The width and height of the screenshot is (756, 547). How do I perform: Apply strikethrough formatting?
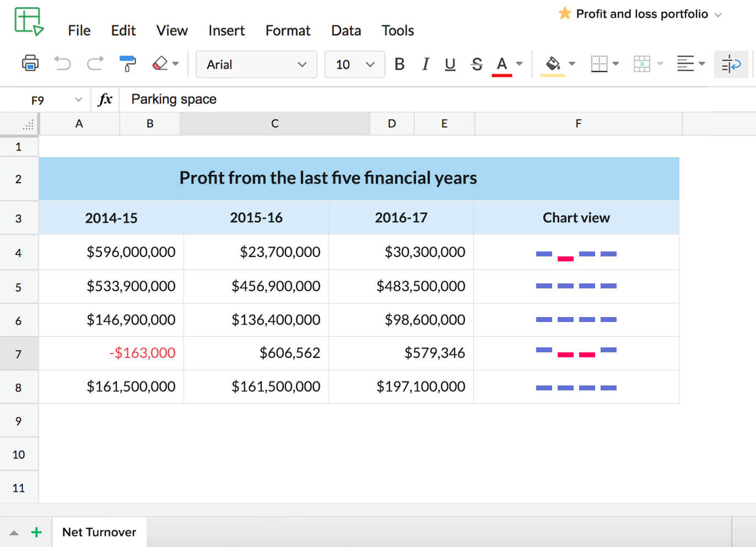pyautogui.click(x=476, y=65)
